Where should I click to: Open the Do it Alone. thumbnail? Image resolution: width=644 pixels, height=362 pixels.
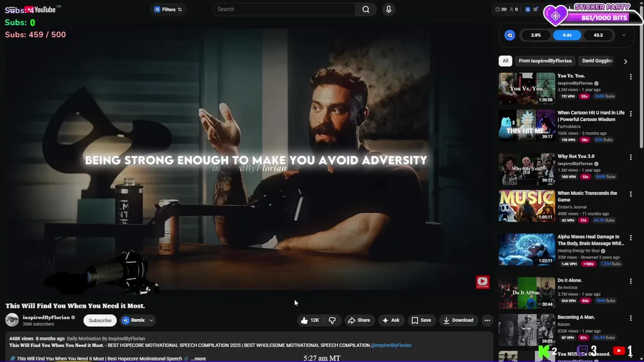point(527,293)
